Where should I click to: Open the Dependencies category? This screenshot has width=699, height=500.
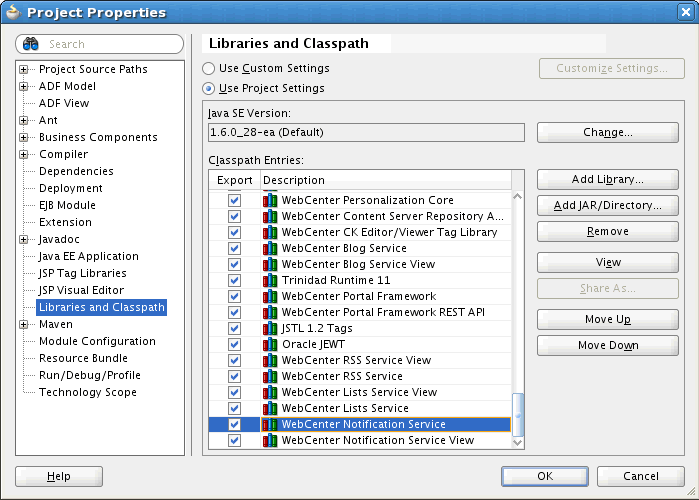(x=76, y=171)
